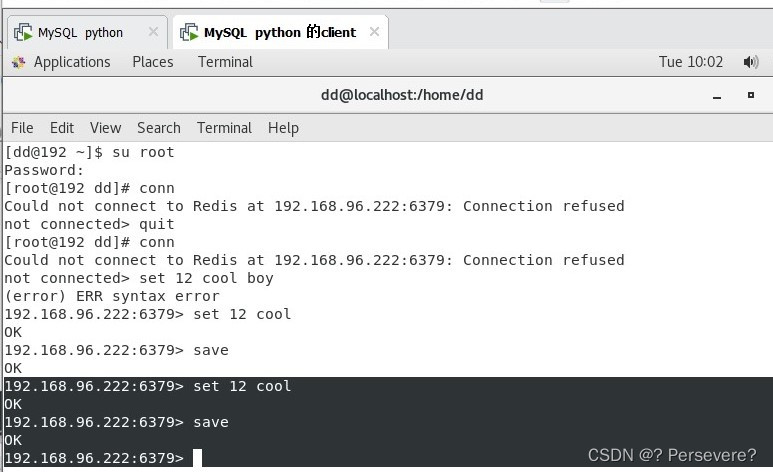Open the Applications menu
This screenshot has width=773, height=472.
pos(72,62)
